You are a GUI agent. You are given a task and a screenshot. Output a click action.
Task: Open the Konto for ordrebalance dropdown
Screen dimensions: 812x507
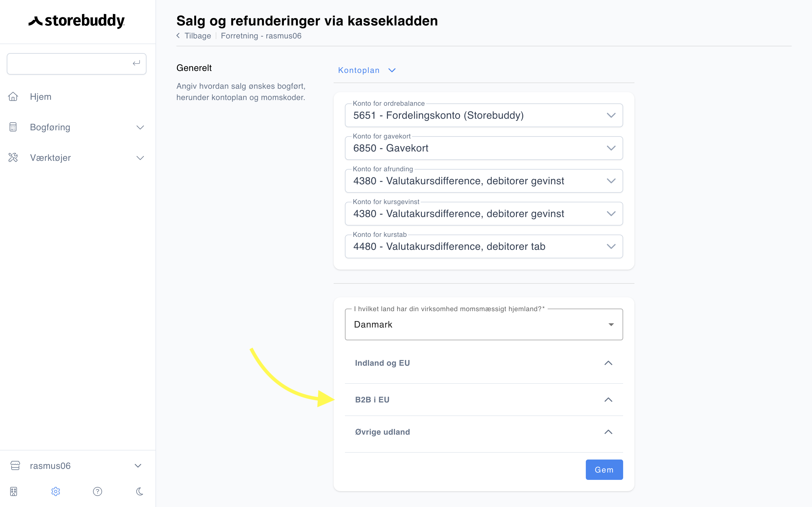click(x=484, y=115)
